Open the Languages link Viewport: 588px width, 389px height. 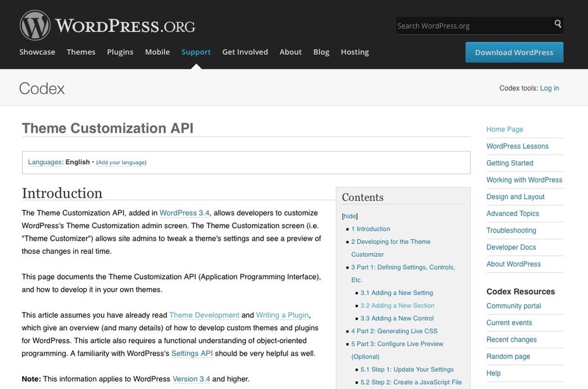click(45, 162)
